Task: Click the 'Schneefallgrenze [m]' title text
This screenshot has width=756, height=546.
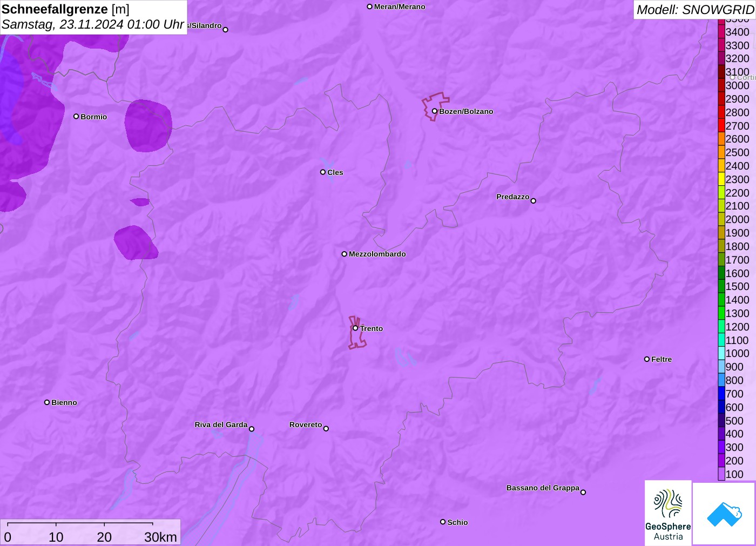Action: (66, 9)
